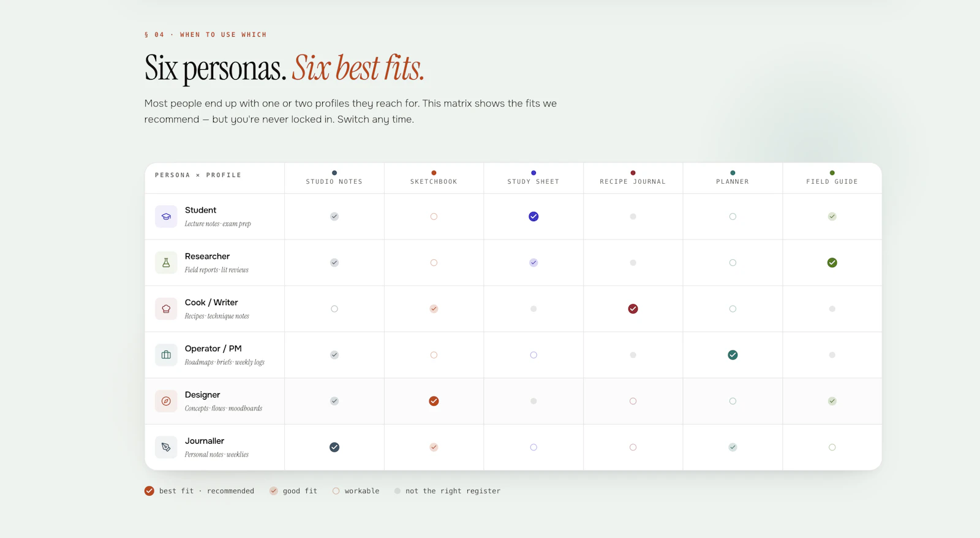Click Designer good-fit Studio Notes checkmark
Image resolution: width=980 pixels, height=538 pixels.
tap(334, 401)
